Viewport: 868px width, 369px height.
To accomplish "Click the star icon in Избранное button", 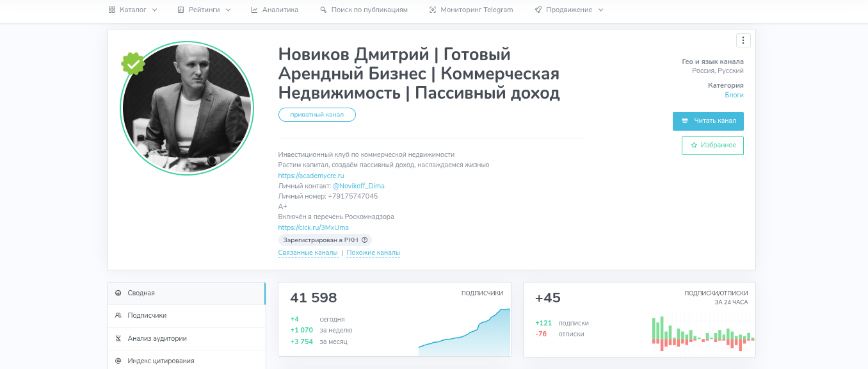I will pos(694,145).
